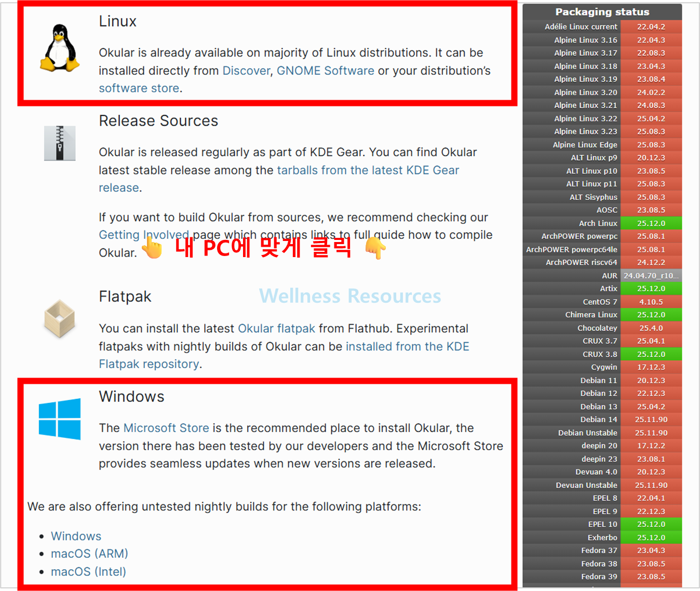Click the 'Linux' section heading
Viewport: 700px width, 591px height.
118,21
